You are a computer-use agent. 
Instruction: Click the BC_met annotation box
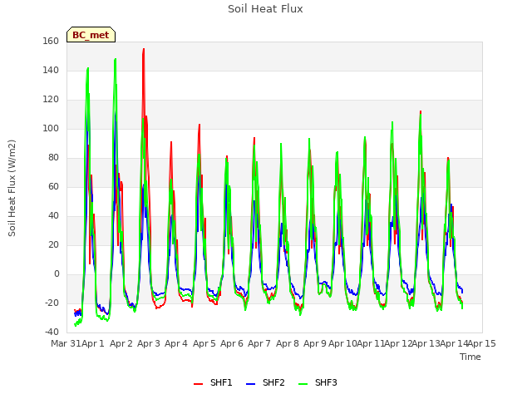[x=91, y=35]
